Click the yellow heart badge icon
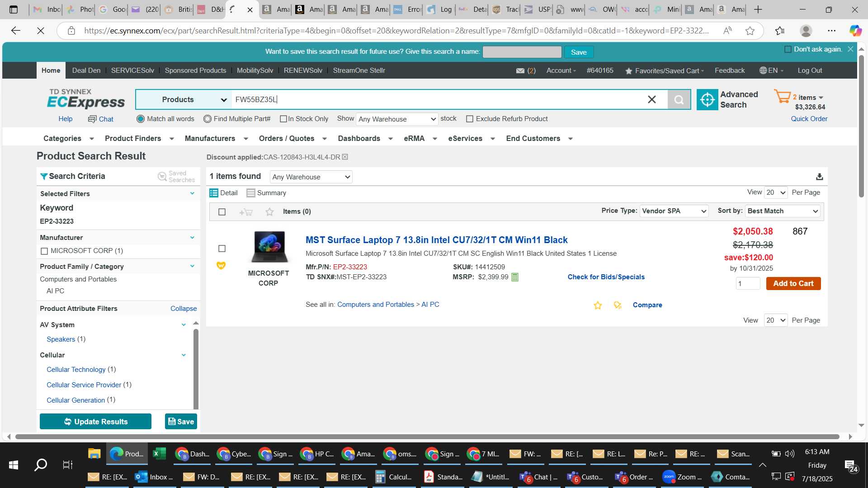This screenshot has width=868, height=488. point(221,266)
